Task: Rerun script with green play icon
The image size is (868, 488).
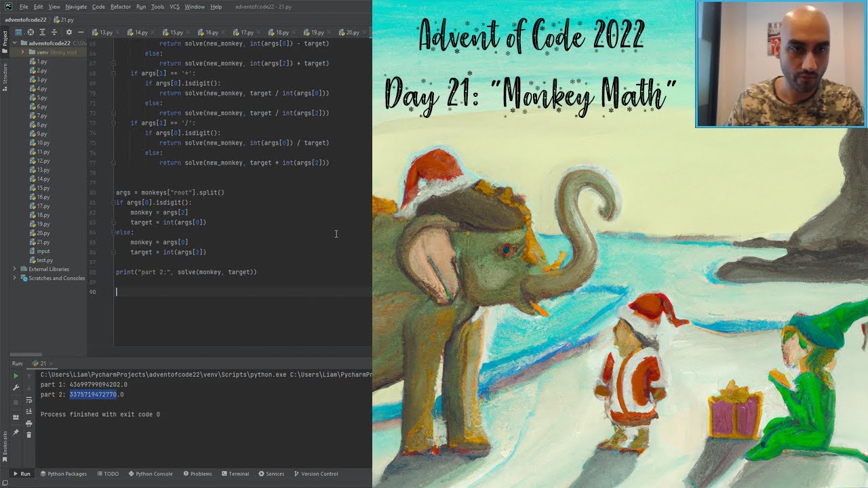Action: (x=16, y=375)
